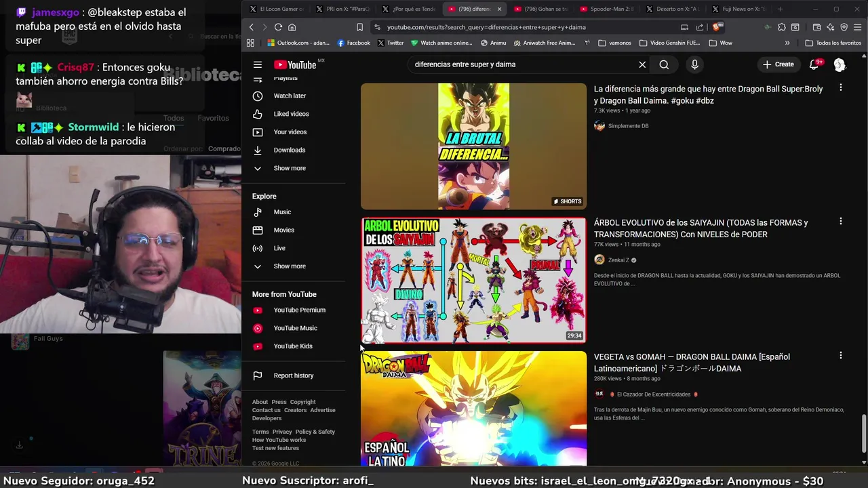The image size is (868, 488).
Task: Open El Cazador De Excentricidades channel
Action: [654, 394]
